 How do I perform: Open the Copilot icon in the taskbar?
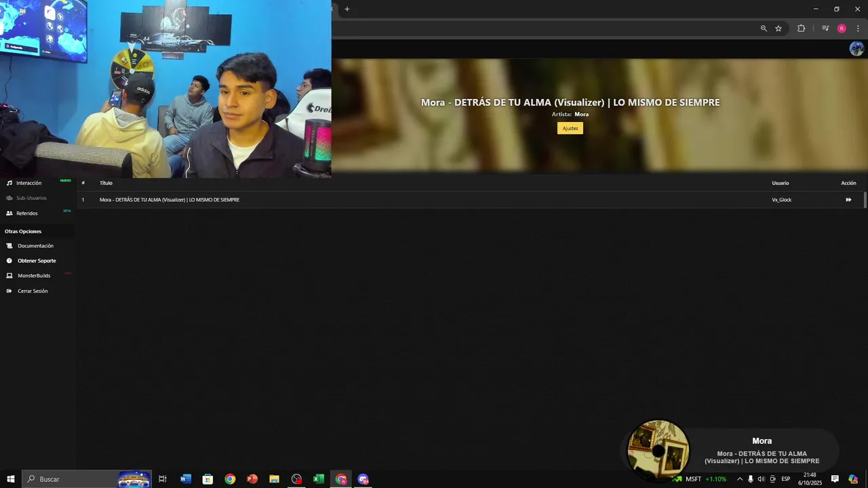tap(853, 479)
